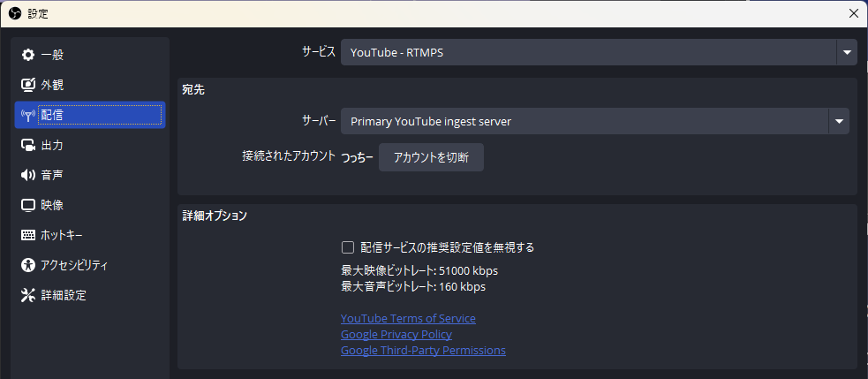
Task: Click the monitor icon for 映像
Action: [x=27, y=205]
